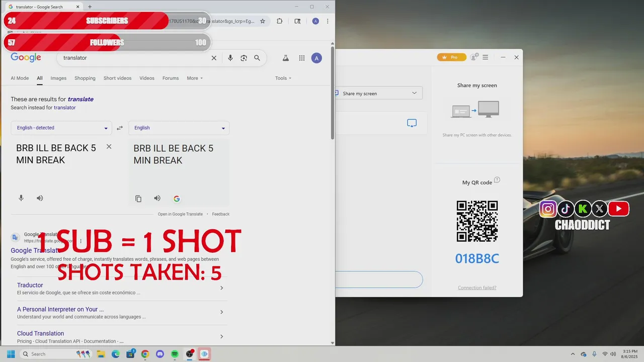Switch to Forums results tab
644x362 pixels.
click(171, 78)
